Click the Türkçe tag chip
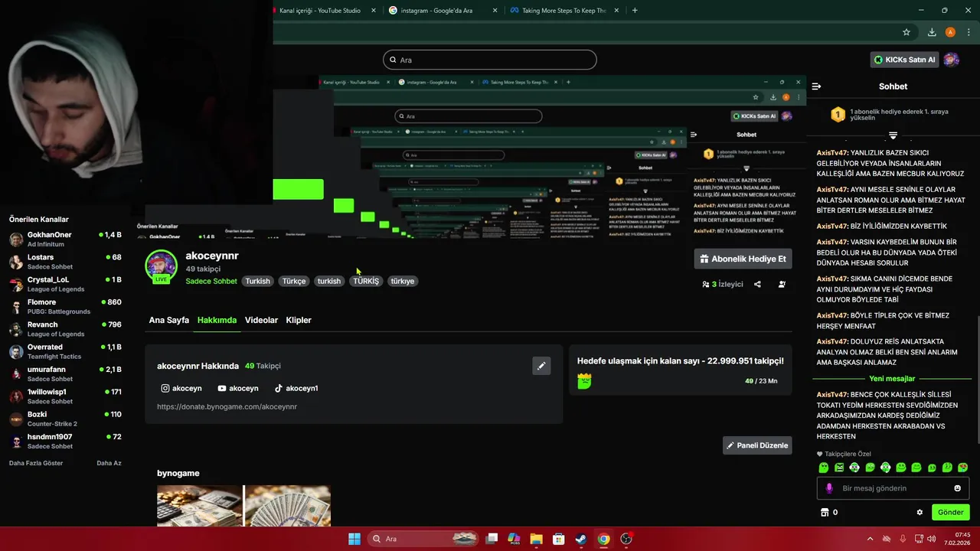This screenshot has width=980, height=551. point(294,281)
